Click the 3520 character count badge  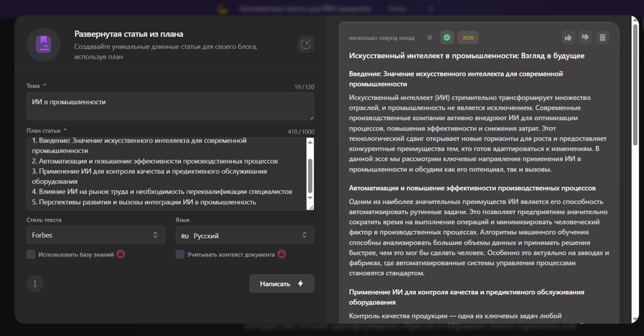tap(468, 38)
